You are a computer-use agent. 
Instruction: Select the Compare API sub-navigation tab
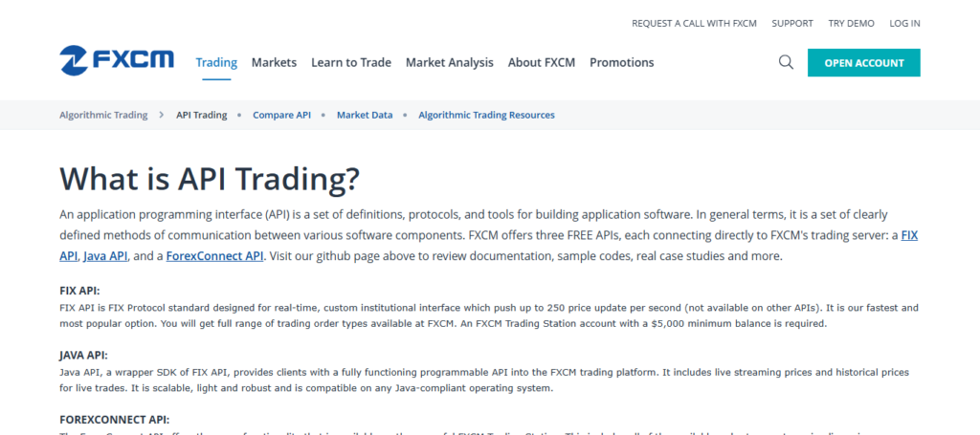282,115
